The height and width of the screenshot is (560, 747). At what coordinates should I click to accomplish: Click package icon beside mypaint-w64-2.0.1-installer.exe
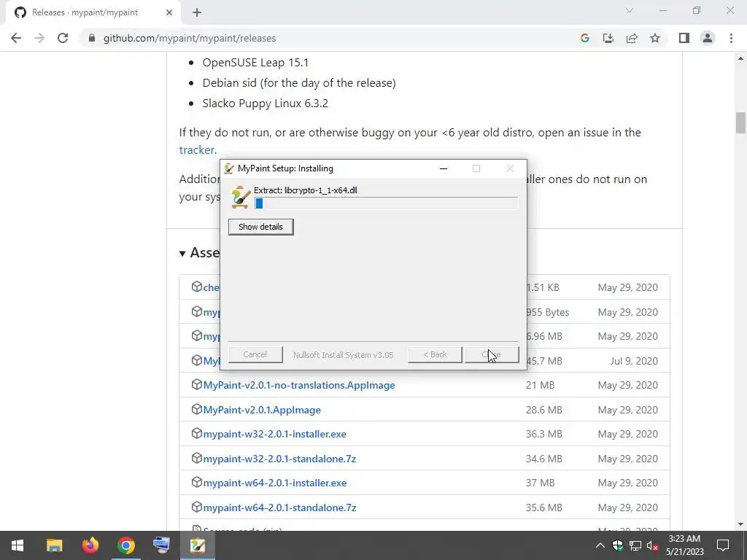click(x=197, y=483)
